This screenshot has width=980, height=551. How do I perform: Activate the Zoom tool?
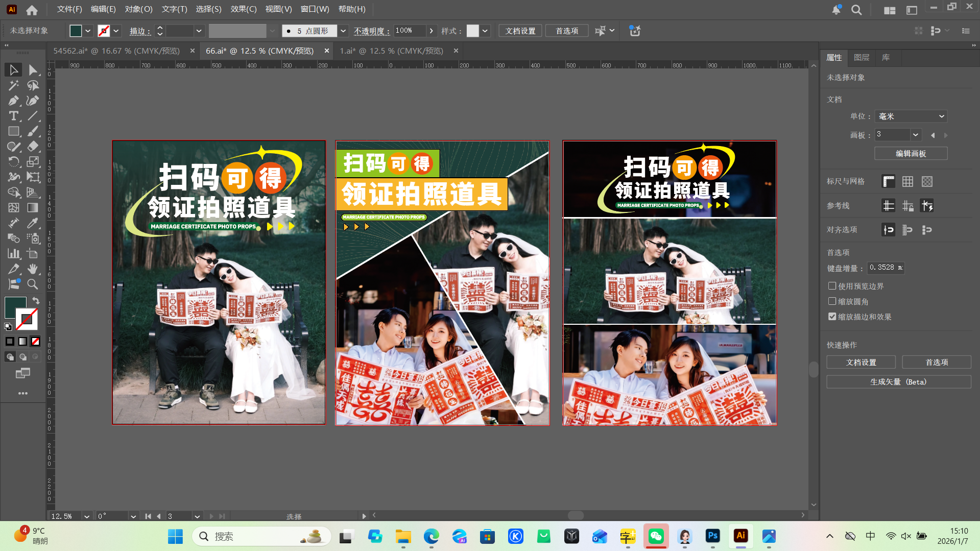(x=33, y=284)
